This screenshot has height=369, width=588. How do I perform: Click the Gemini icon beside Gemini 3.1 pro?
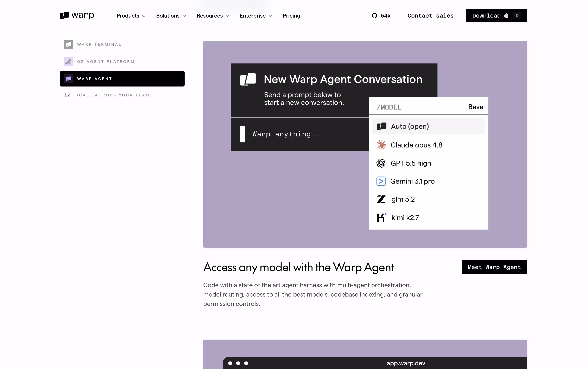[381, 181]
